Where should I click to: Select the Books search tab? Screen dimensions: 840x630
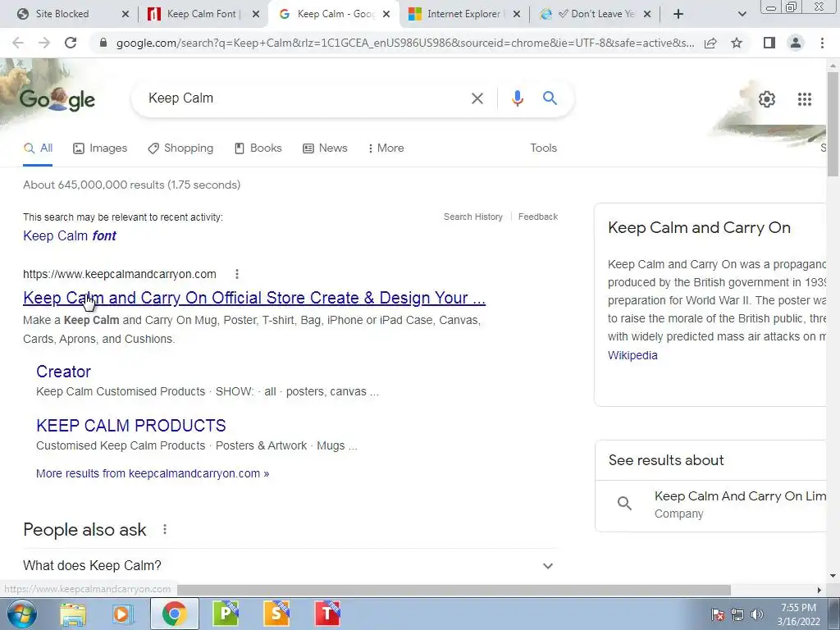point(258,148)
